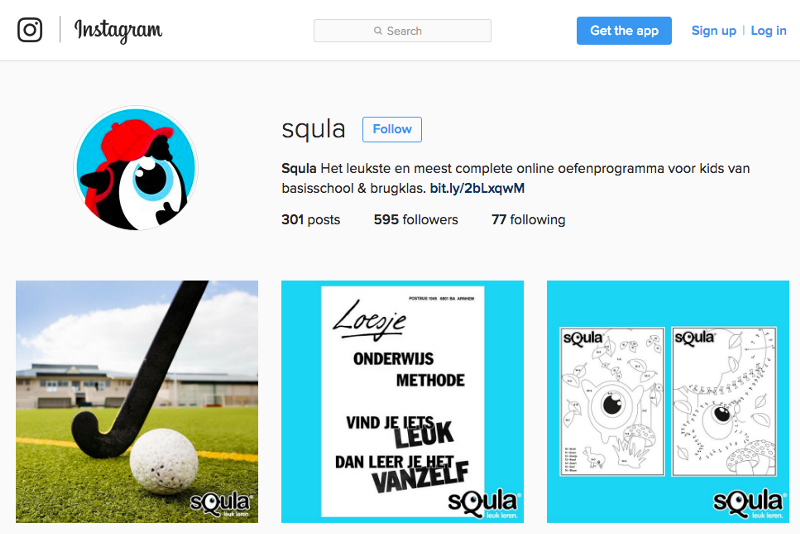Viewport: 800px width, 534px height.
Task: Open the Loesje onderwijs methode post
Action: tap(402, 401)
